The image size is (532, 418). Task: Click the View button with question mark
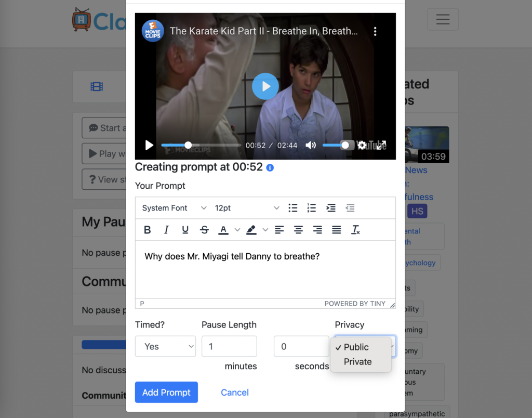[104, 179]
